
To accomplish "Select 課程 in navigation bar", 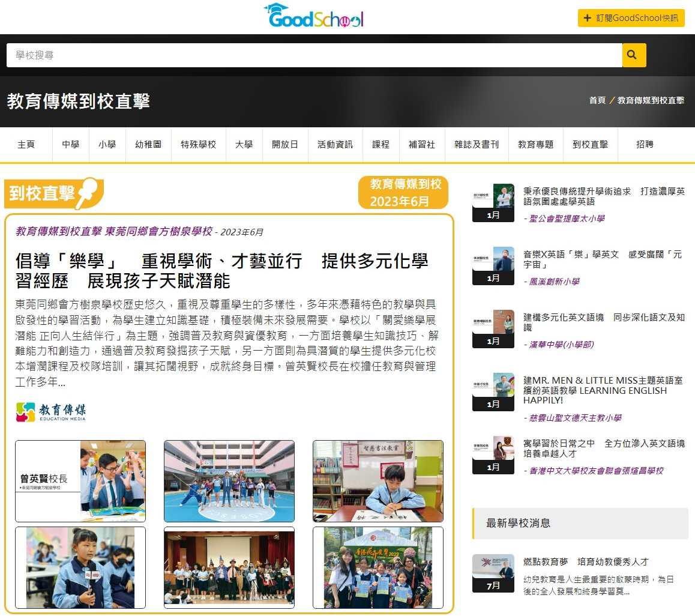I will coord(381,145).
